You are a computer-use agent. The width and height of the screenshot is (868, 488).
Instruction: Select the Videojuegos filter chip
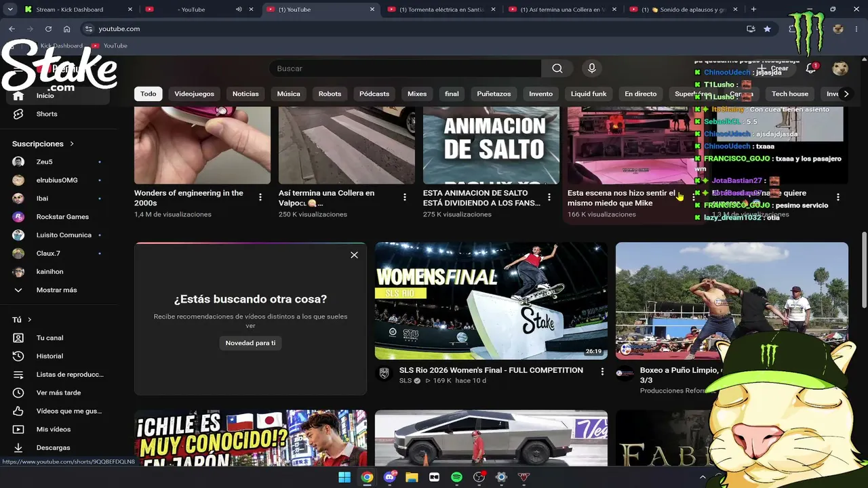point(194,94)
